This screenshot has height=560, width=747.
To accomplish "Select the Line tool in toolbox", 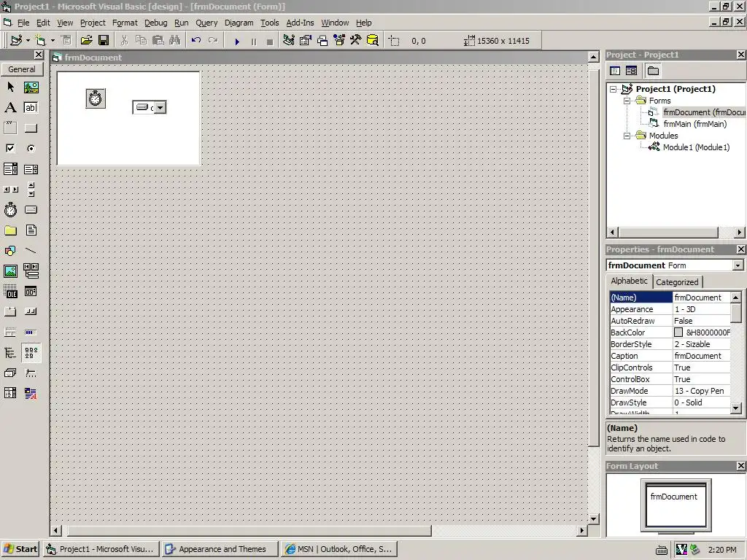I will (x=31, y=251).
